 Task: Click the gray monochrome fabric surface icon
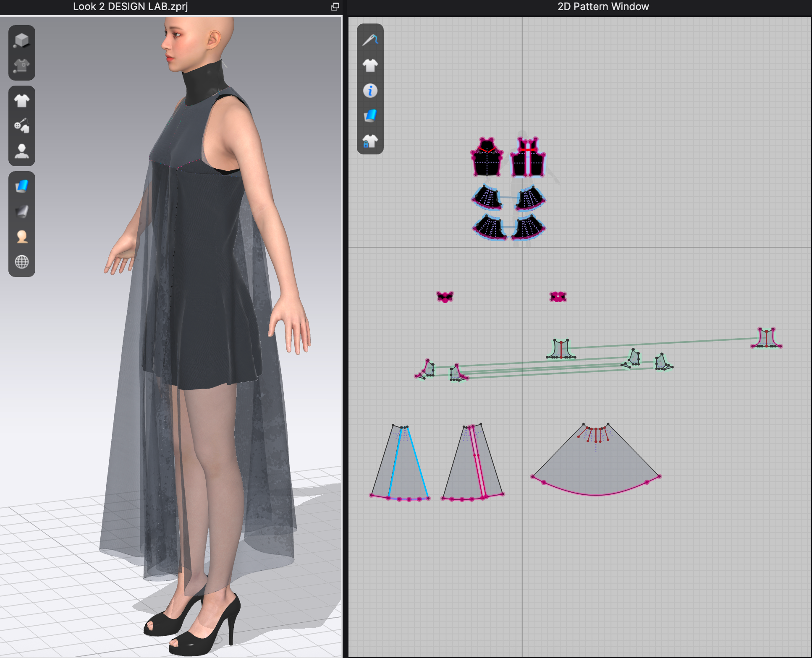click(x=21, y=211)
